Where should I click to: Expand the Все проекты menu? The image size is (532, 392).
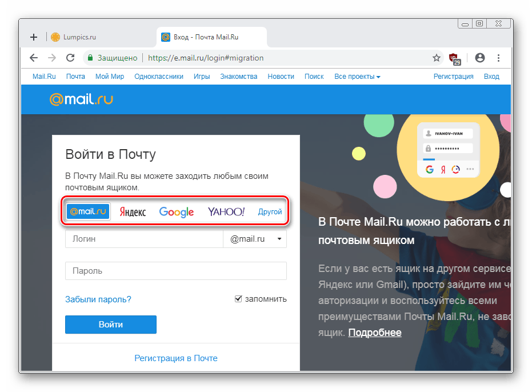(x=357, y=77)
